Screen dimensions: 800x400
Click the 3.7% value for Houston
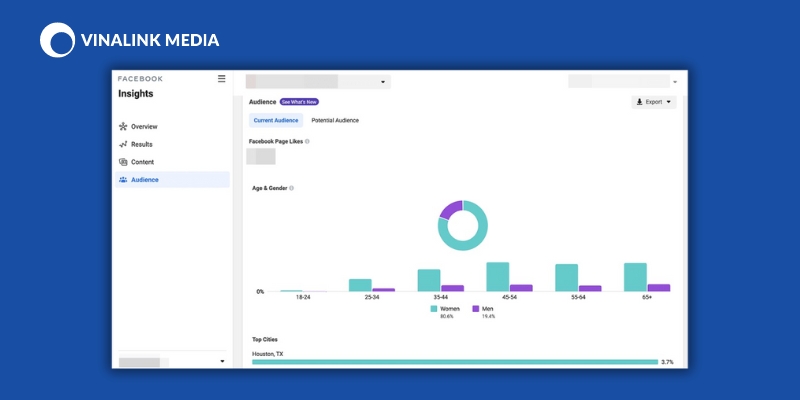pyautogui.click(x=667, y=362)
